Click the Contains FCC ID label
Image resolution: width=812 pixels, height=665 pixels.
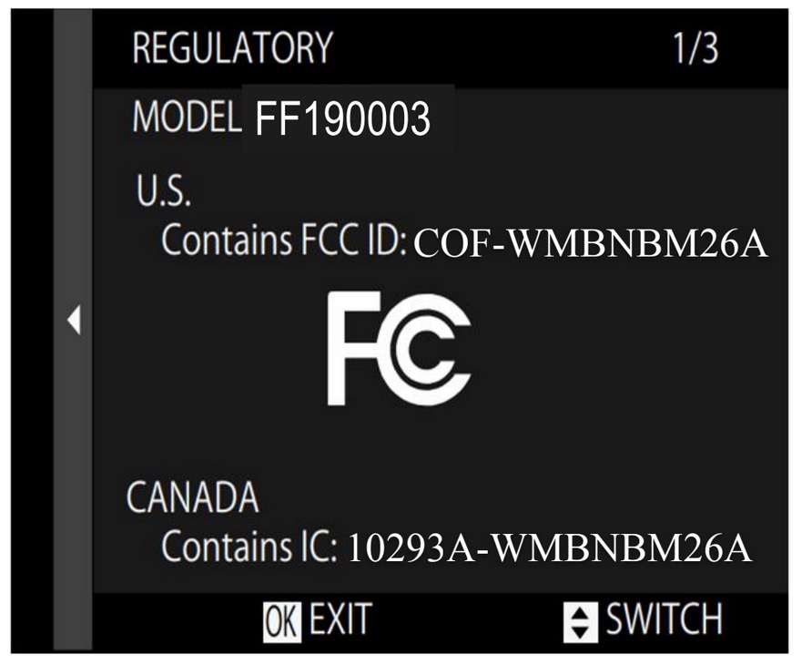284,240
